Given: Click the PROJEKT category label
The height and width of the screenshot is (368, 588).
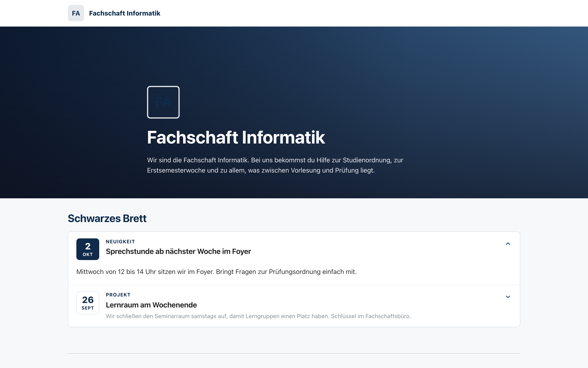Looking at the screenshot, I should tap(118, 295).
